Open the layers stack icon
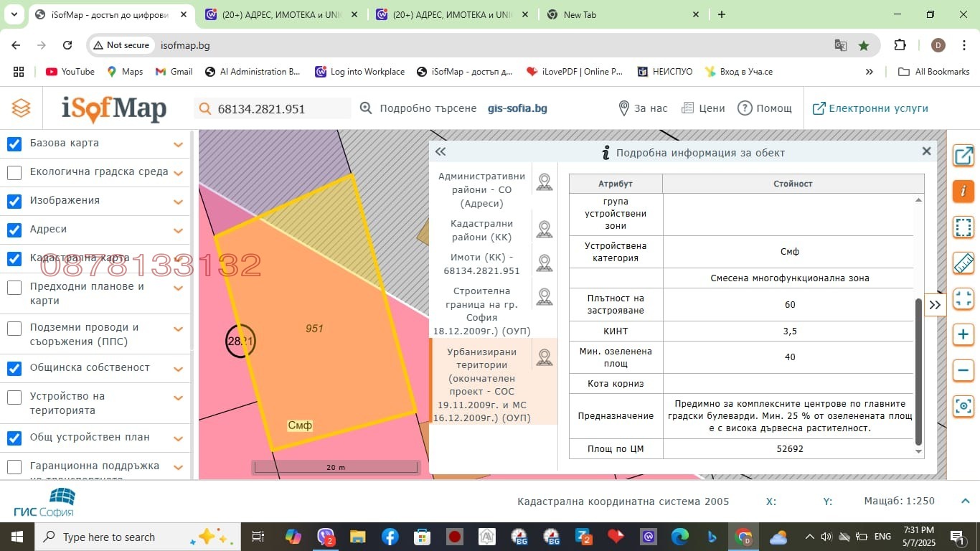The height and width of the screenshot is (551, 980). (x=22, y=108)
